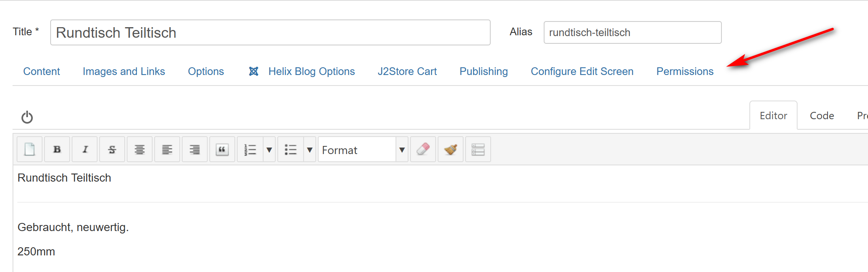Center align the text
This screenshot has height=272, width=868.
coord(140,150)
